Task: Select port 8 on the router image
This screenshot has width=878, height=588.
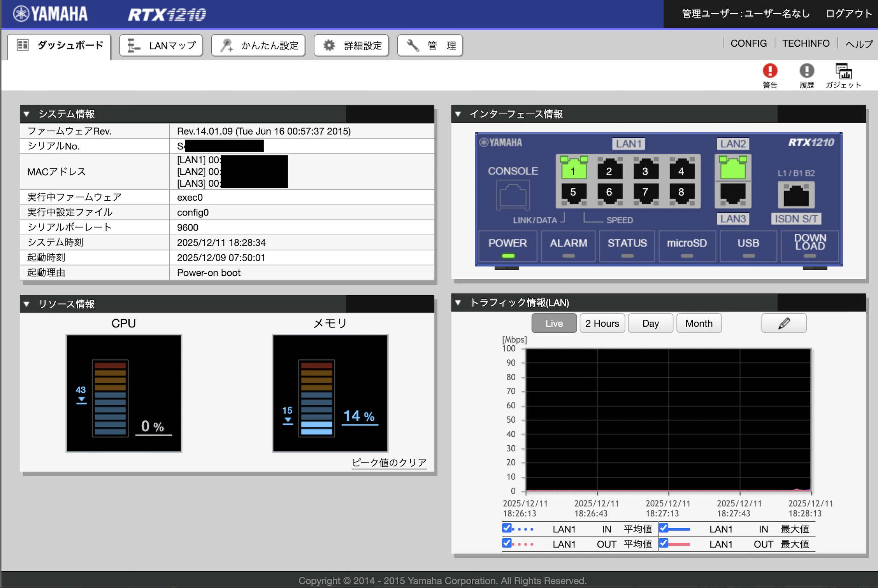Action: coord(681,192)
